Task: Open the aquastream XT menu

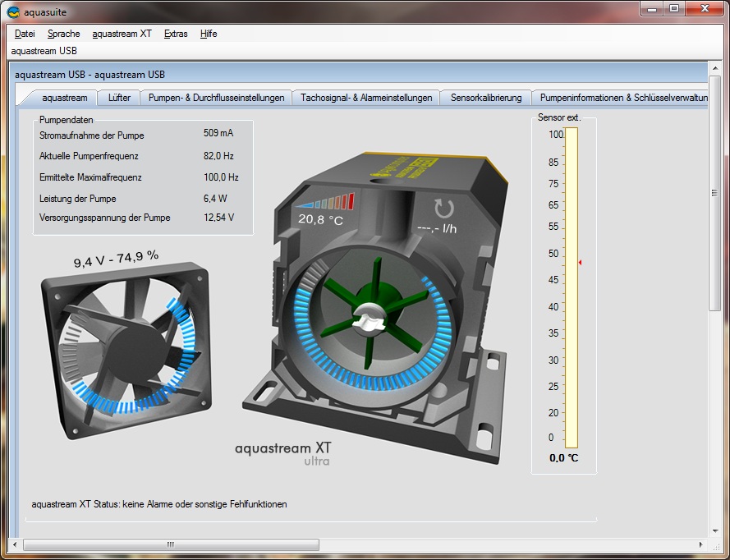Action: tap(122, 34)
